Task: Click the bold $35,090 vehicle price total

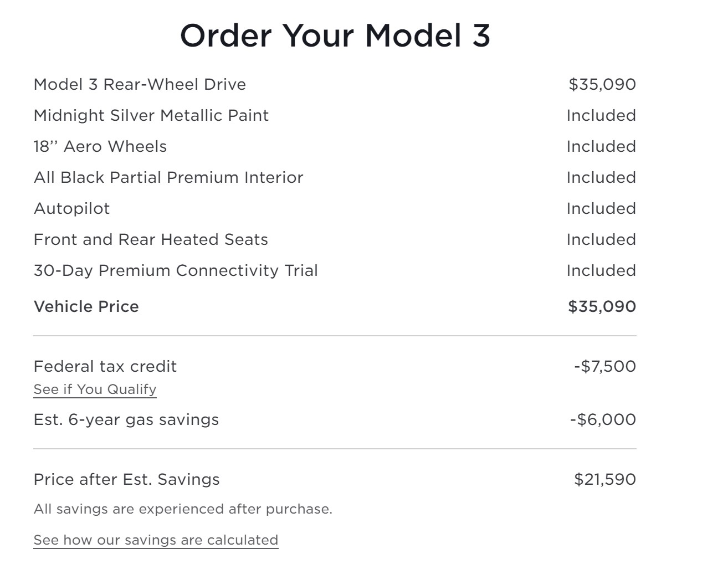Action: click(602, 306)
